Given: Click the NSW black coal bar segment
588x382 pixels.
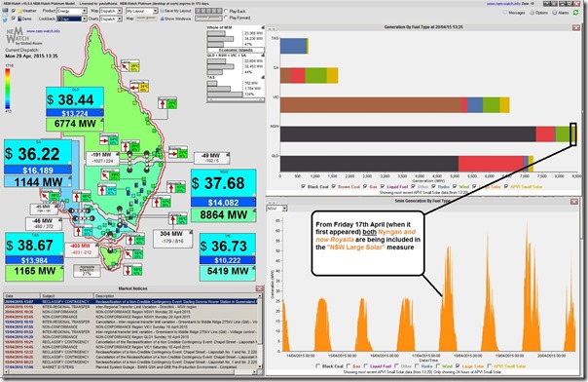Looking at the screenshot, I should point(408,134).
